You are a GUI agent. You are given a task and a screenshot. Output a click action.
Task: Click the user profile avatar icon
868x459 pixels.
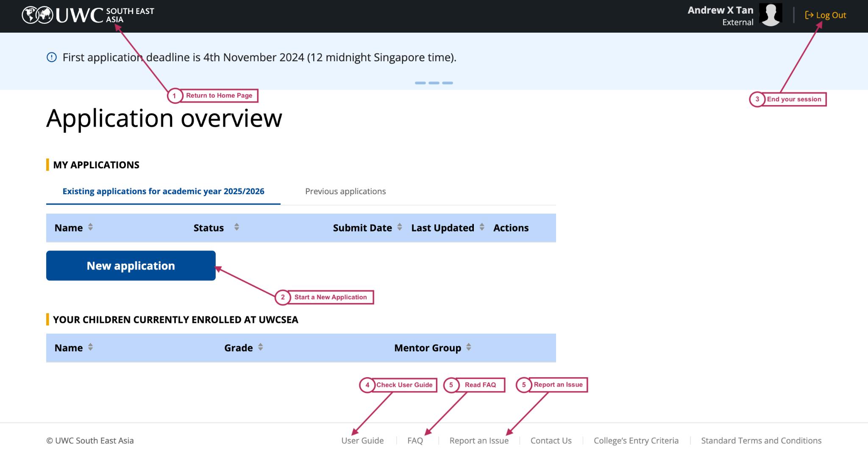coord(770,15)
